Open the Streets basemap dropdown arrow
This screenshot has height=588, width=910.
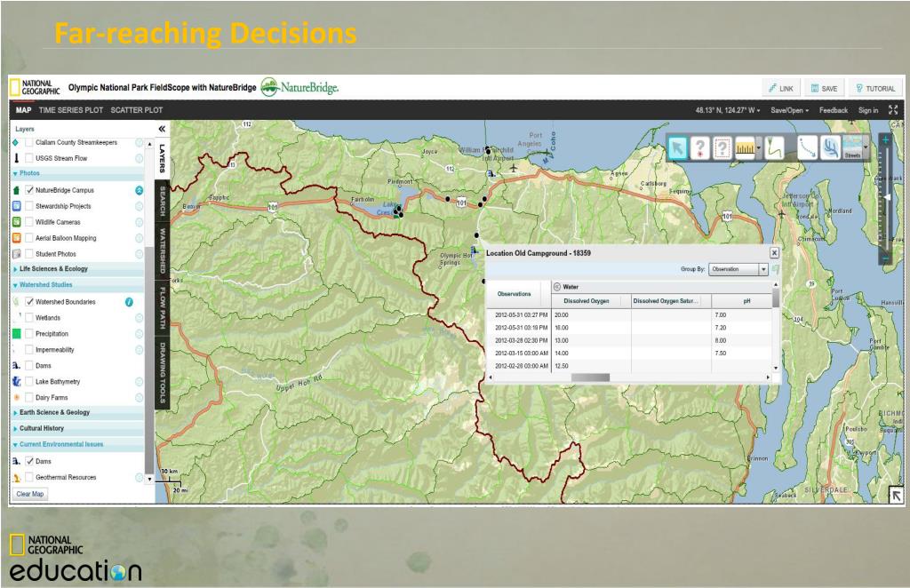[x=866, y=148]
